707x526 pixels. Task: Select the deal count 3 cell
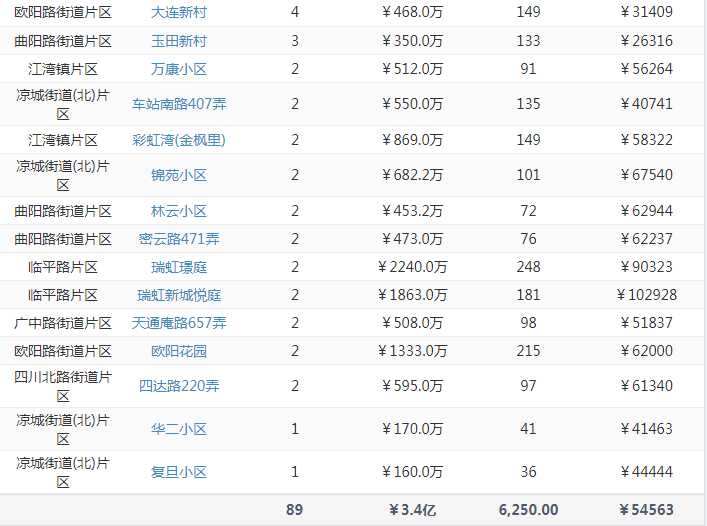point(294,41)
